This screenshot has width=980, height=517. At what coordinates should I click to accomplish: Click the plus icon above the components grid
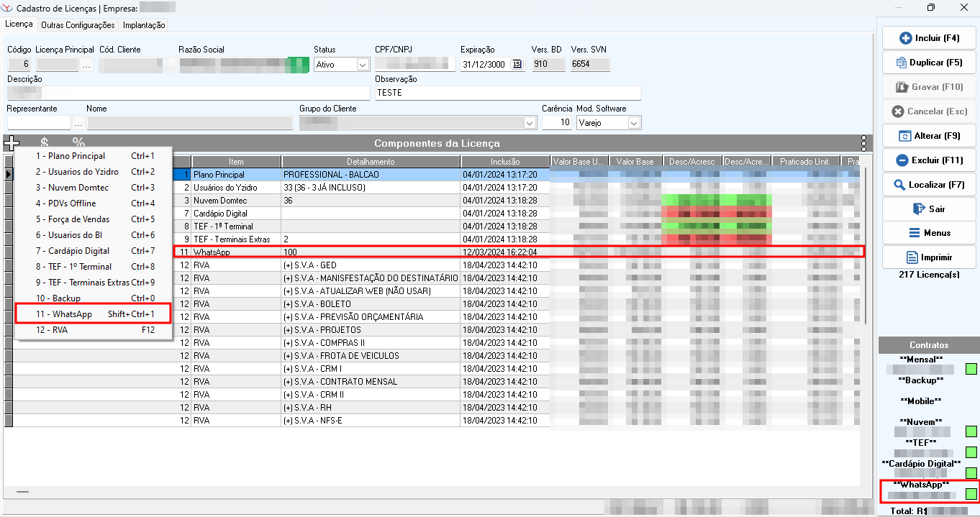coord(12,142)
